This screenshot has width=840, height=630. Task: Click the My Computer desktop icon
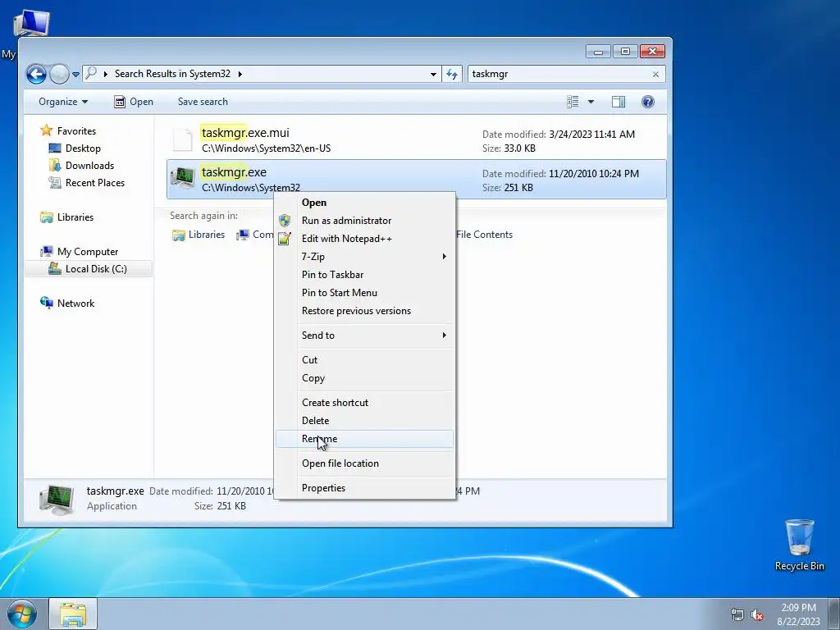click(30, 24)
